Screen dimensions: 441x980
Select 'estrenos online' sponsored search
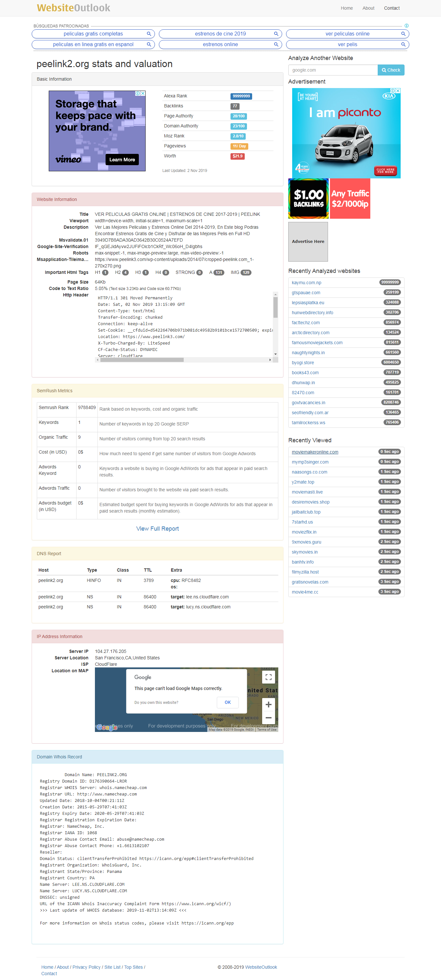[x=220, y=45]
